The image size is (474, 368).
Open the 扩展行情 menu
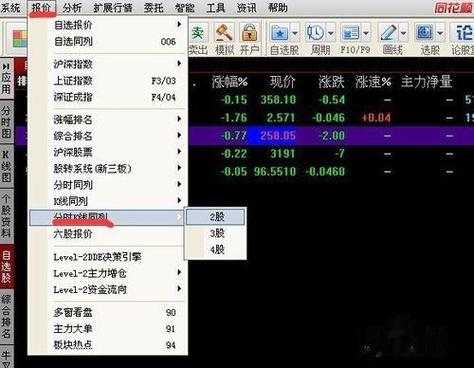coord(113,7)
